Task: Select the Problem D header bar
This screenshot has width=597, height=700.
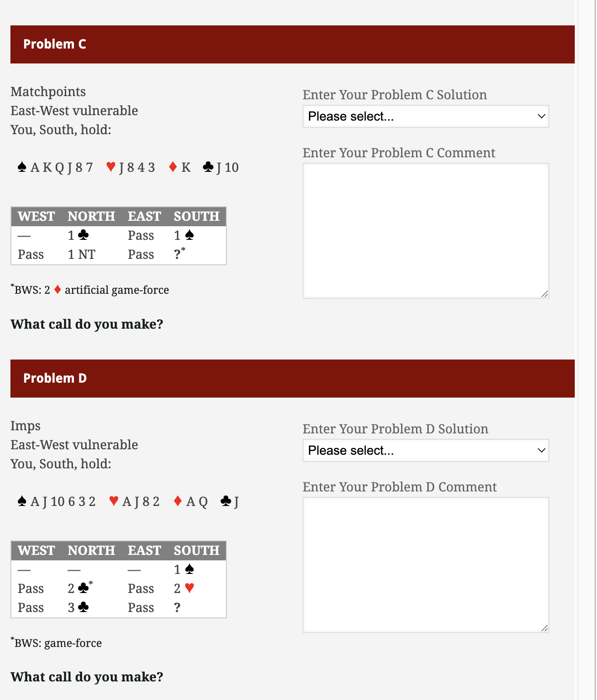Action: (x=292, y=379)
